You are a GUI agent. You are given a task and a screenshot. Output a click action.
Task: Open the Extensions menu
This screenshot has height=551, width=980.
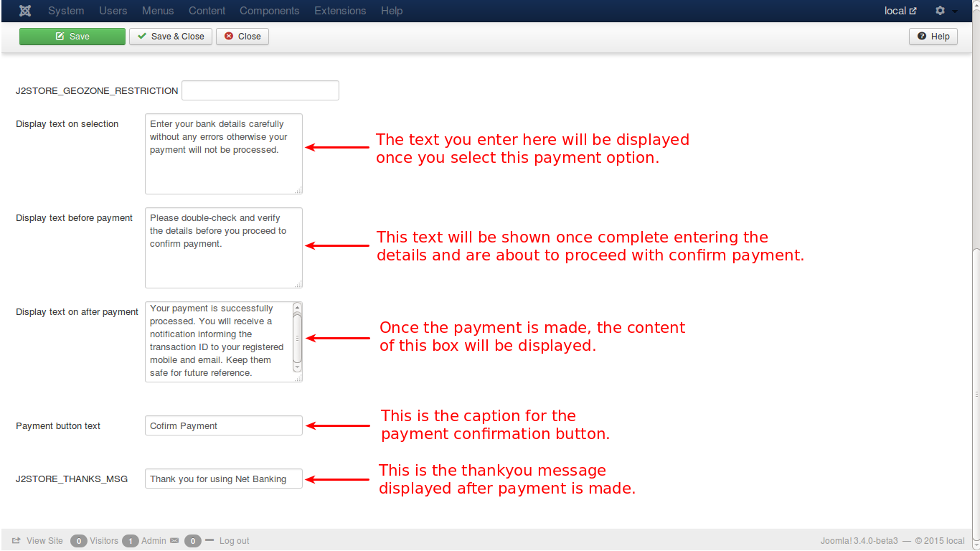[340, 11]
